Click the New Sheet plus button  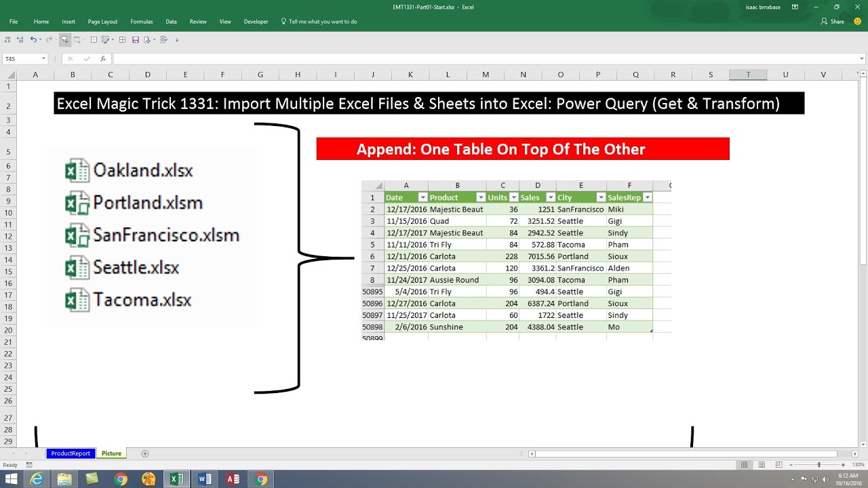[144, 453]
